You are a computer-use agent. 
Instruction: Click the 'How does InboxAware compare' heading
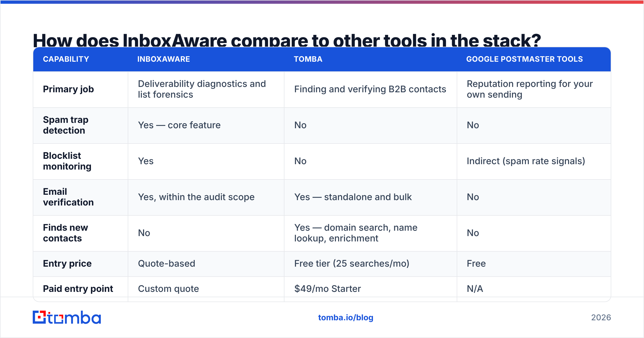pyautogui.click(x=287, y=40)
